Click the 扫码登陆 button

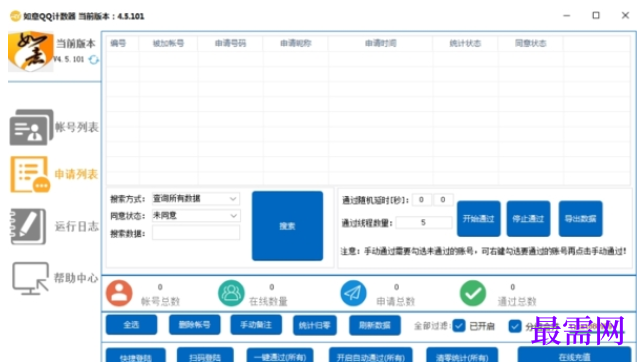(x=205, y=355)
